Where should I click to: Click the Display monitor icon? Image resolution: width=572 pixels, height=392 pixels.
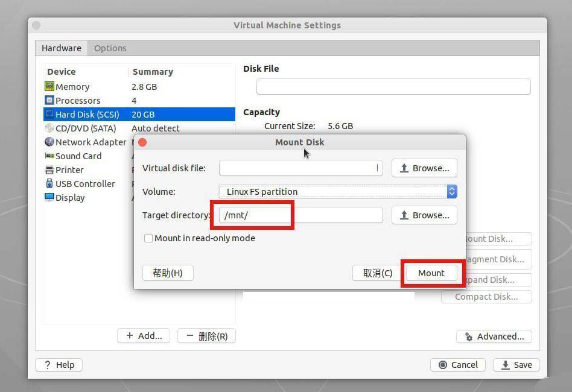50,197
